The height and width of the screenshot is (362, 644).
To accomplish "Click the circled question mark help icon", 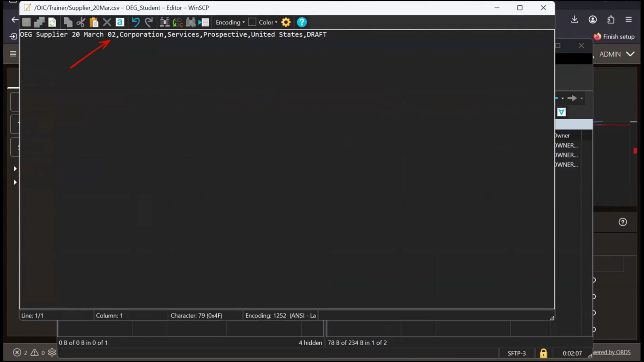I will point(623,222).
